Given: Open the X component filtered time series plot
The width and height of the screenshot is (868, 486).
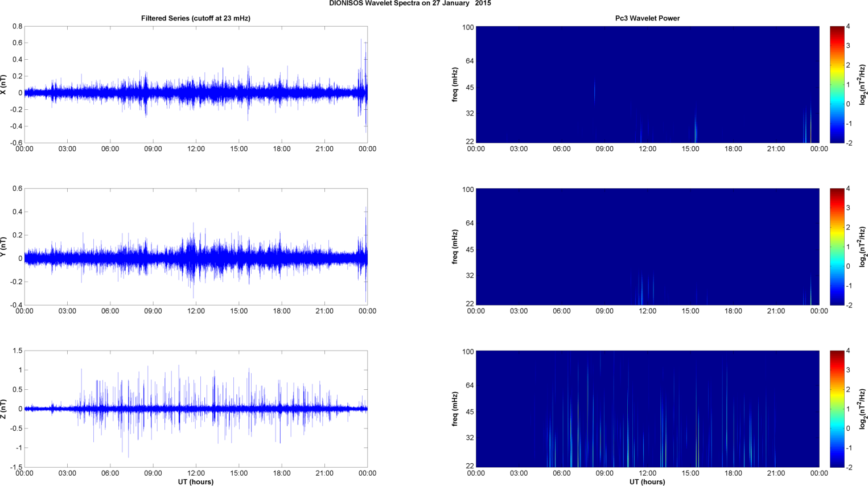Looking at the screenshot, I should [x=196, y=85].
